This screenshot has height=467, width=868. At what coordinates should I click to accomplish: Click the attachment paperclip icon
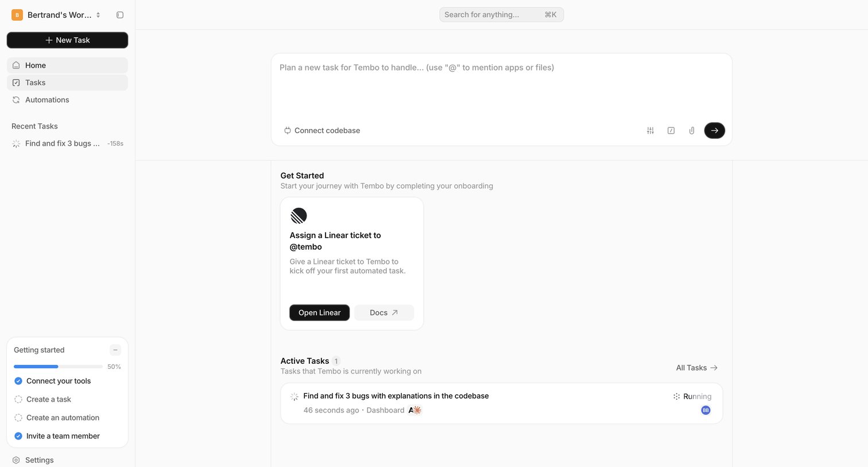692,131
